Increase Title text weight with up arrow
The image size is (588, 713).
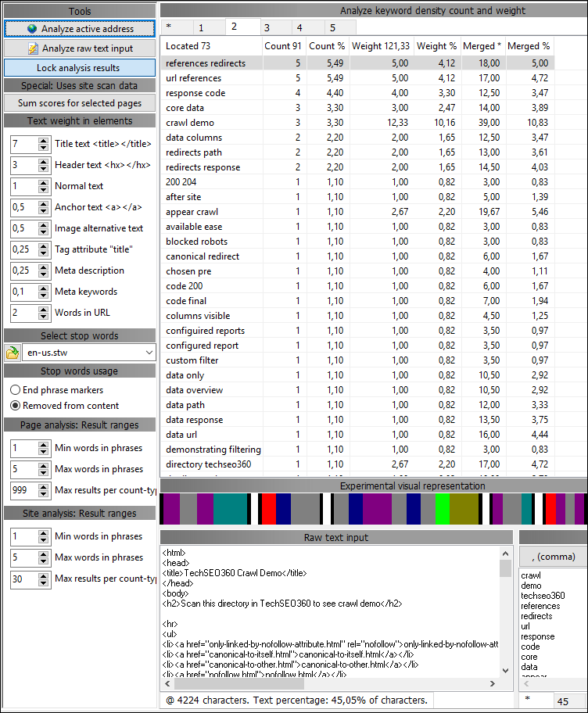pos(43,141)
